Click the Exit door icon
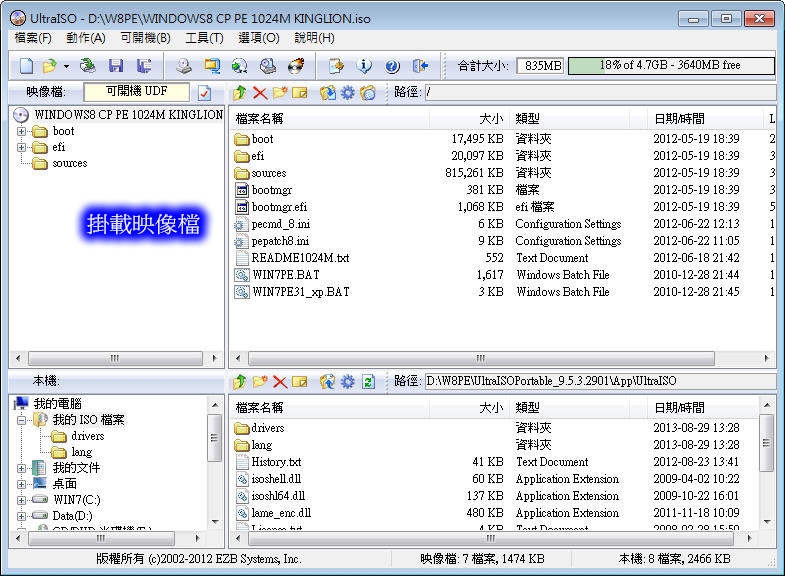 point(420,66)
